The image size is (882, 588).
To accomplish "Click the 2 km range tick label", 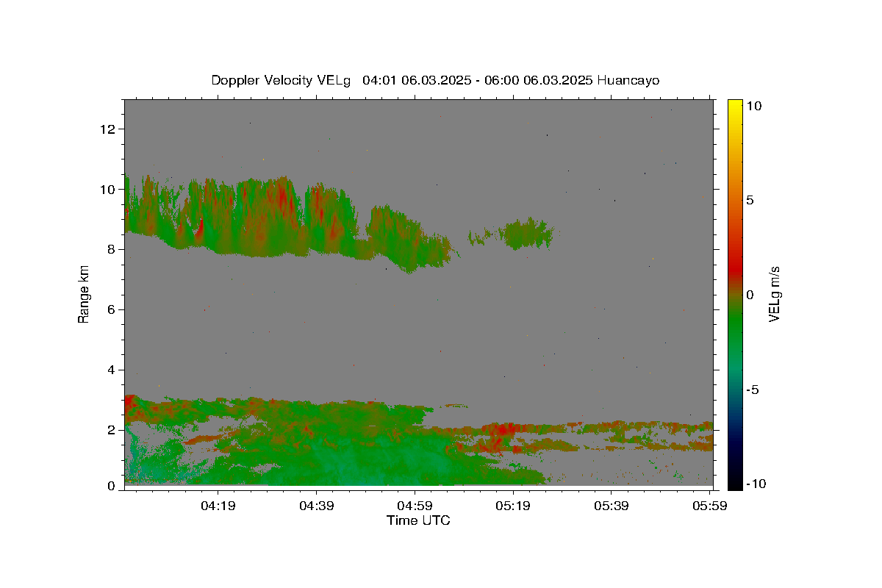I will click(x=112, y=430).
